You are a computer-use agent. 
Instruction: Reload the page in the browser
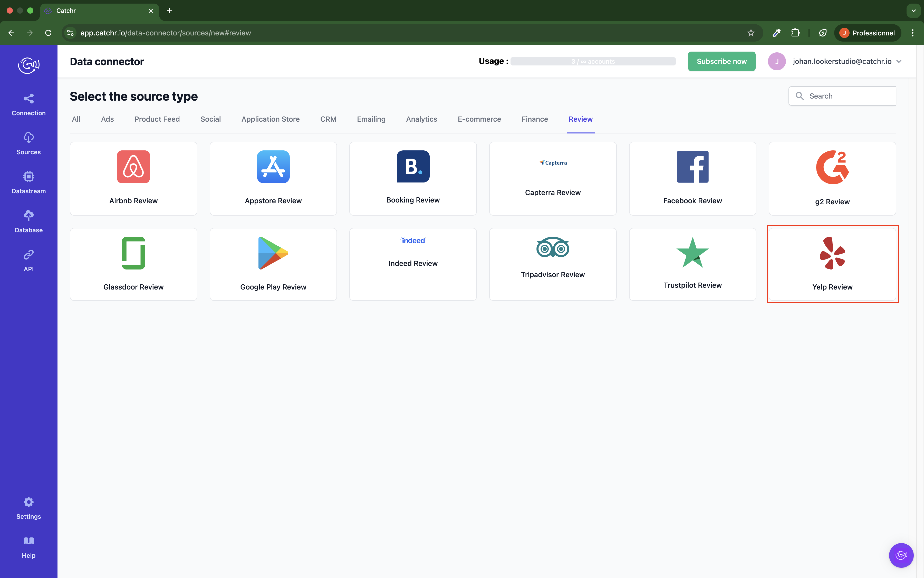coord(48,33)
